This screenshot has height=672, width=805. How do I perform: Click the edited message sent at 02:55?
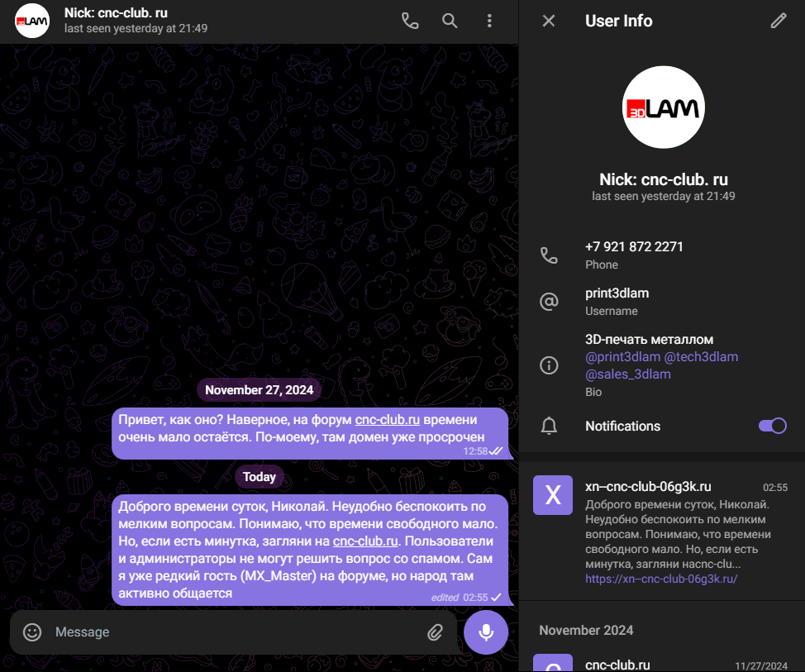click(x=310, y=550)
